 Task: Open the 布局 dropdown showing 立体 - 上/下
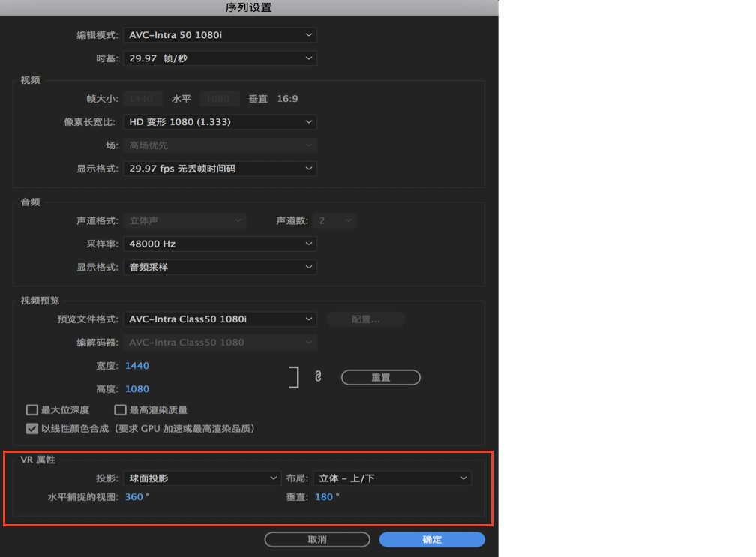click(392, 478)
